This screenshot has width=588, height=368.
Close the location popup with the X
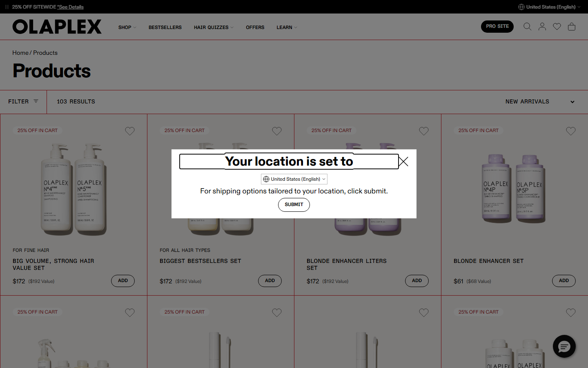(x=403, y=162)
